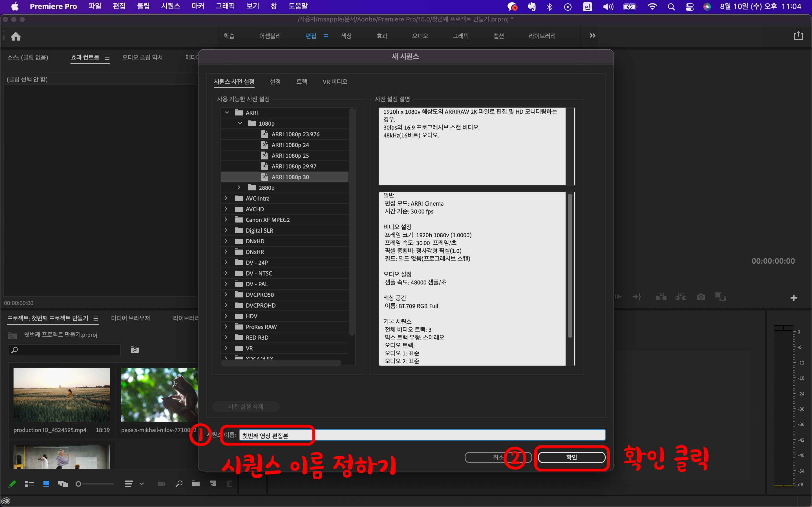
Task: Click the find magnifier icon in project toolbar
Action: (179, 484)
